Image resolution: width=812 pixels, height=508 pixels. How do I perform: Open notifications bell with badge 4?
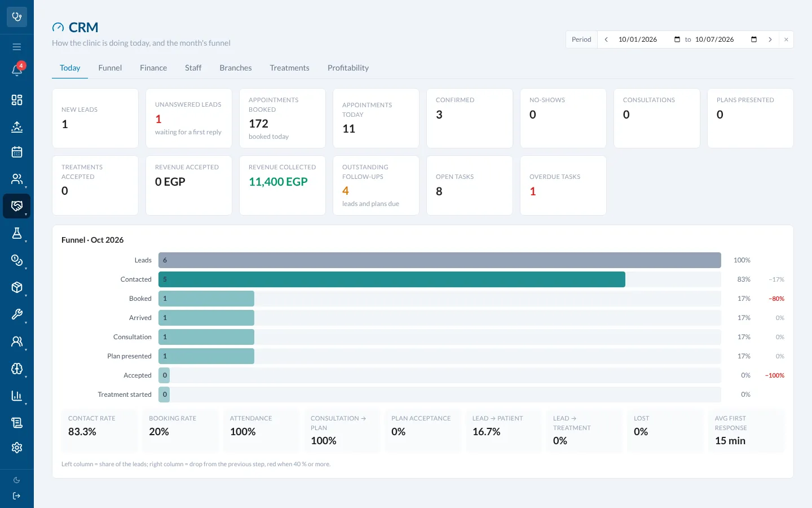(17, 70)
